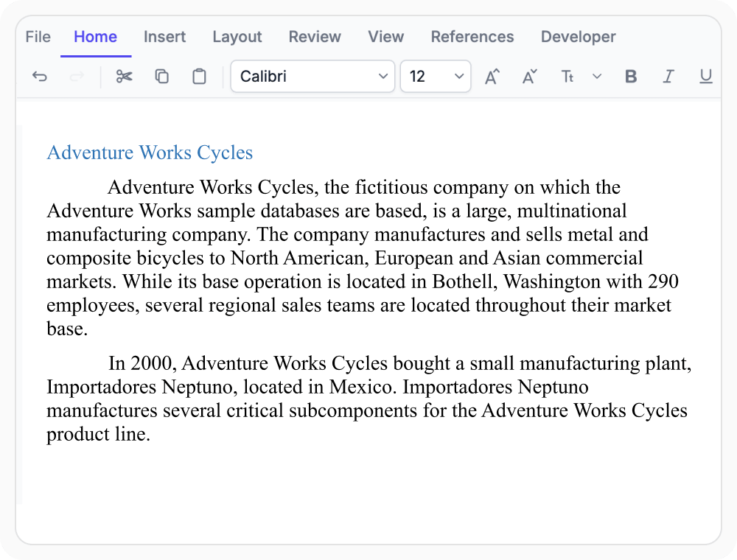This screenshot has width=737, height=560.
Task: Copy selection using the Copy icon
Action: (161, 76)
